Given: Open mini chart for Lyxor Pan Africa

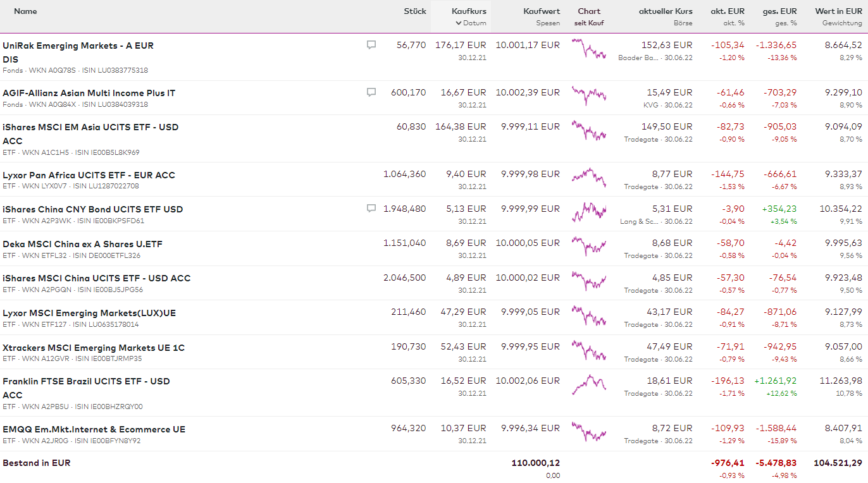Looking at the screenshot, I should point(589,177).
